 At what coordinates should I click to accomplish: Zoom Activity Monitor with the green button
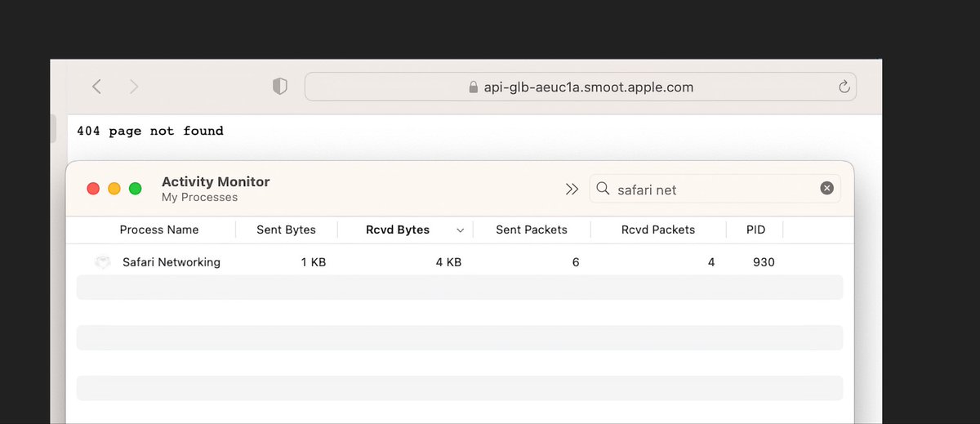[136, 189]
